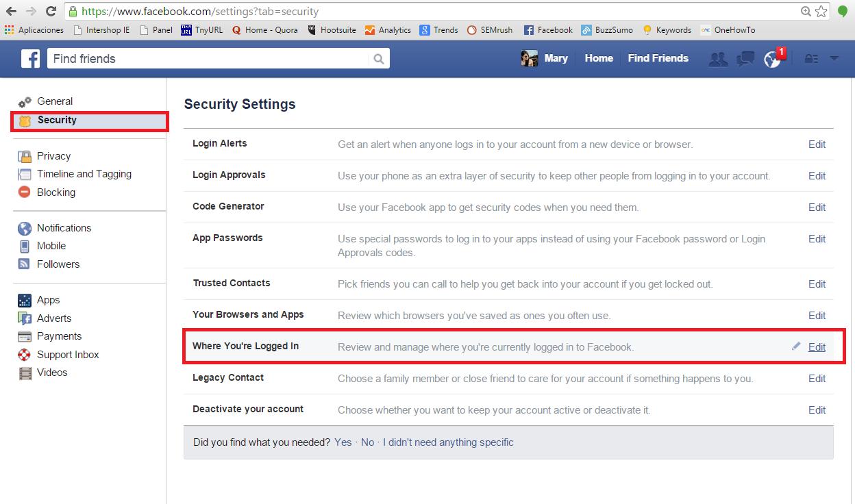Click the pencil icon beside Edit
The image size is (855, 504).
[796, 346]
